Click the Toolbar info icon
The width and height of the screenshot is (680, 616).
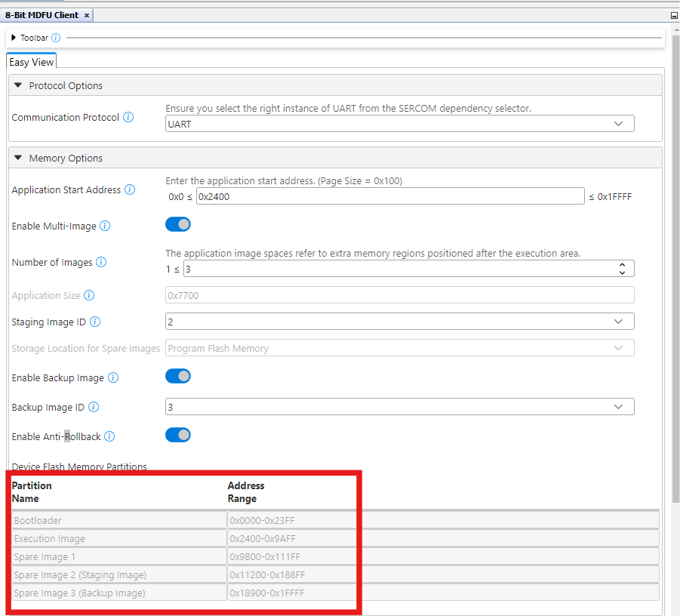click(56, 38)
